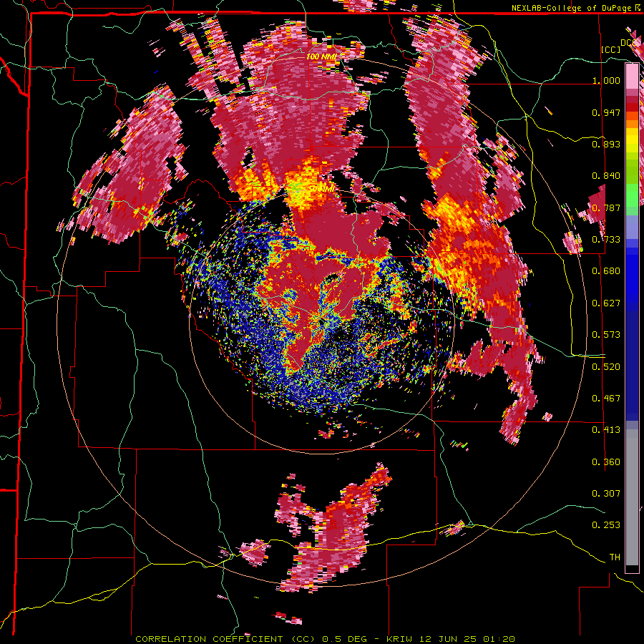Click the KRIW station identifier in caption
The height and width of the screenshot is (644, 644).
click(399, 639)
